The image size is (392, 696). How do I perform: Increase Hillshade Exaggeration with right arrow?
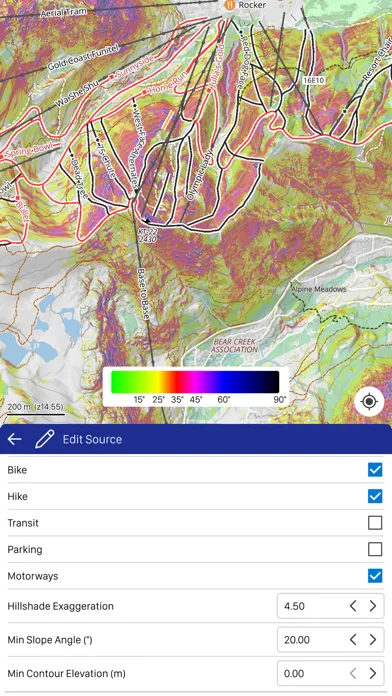coord(373,606)
